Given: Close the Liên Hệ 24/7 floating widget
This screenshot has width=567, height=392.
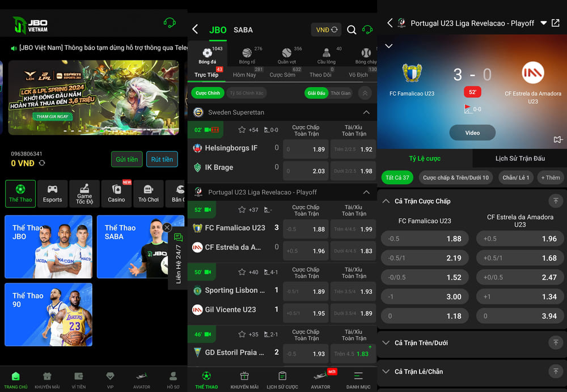Looking at the screenshot, I should click(167, 227).
